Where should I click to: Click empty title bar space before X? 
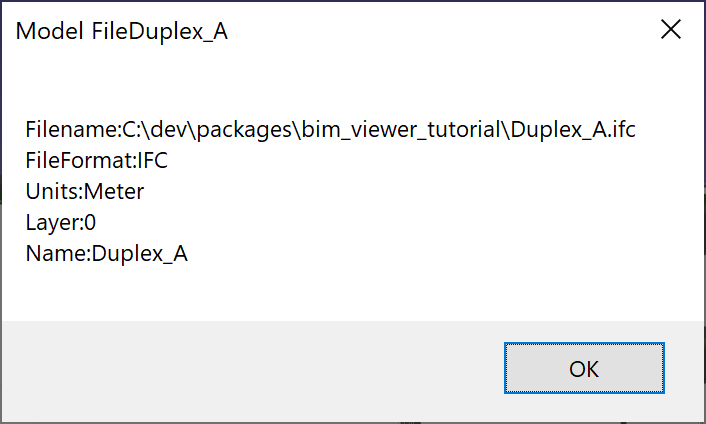pyautogui.click(x=441, y=31)
